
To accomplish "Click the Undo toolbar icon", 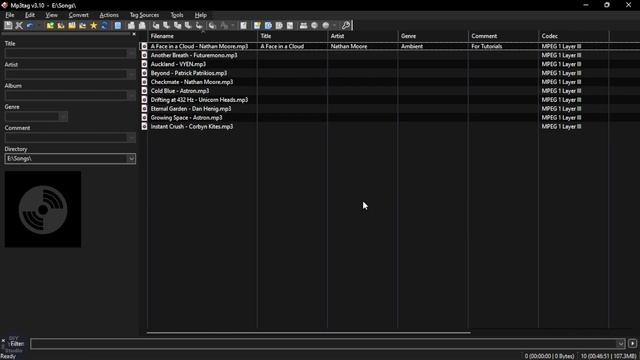I will (30, 25).
